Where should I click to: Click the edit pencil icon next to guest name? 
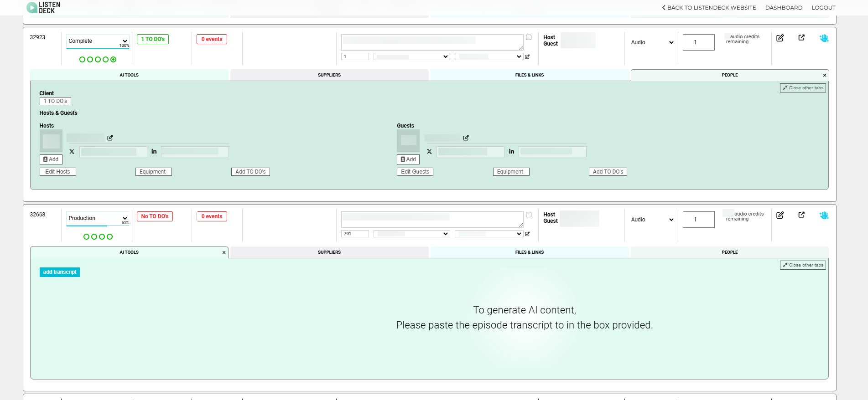click(466, 138)
